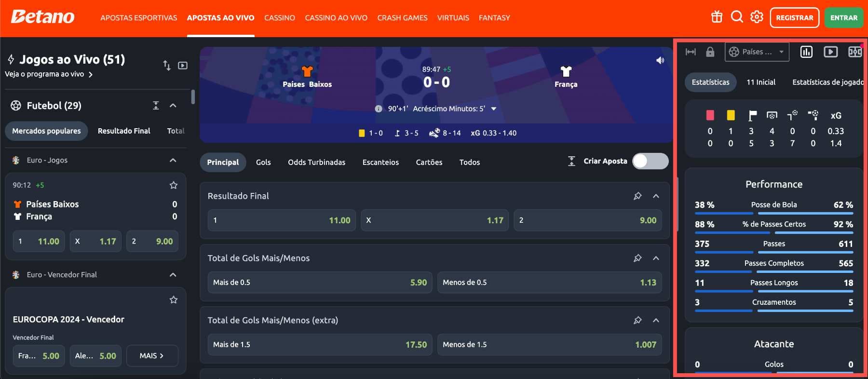Viewport: 868px width, 379px height.
Task: Click the lock panel icon
Action: [710, 52]
